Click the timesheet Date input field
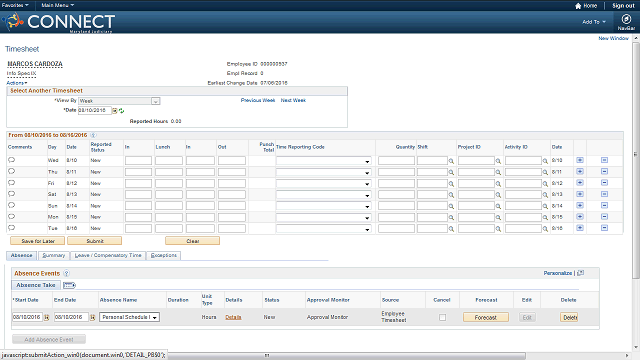This screenshot has width=640, height=360. [x=95, y=110]
